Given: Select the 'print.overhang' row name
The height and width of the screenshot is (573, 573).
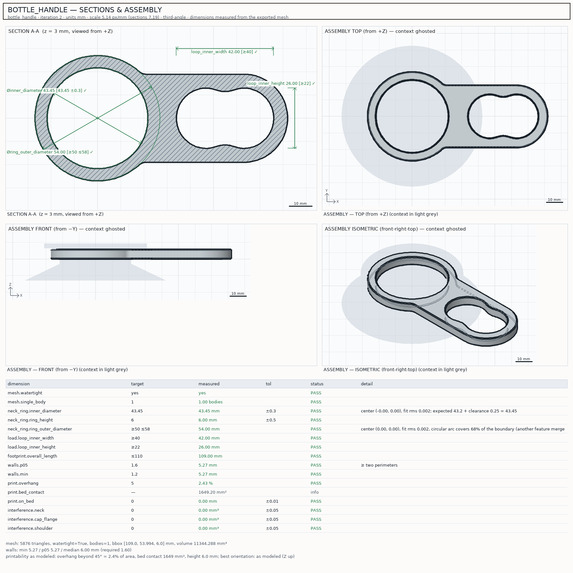Looking at the screenshot, I should coord(23,483).
